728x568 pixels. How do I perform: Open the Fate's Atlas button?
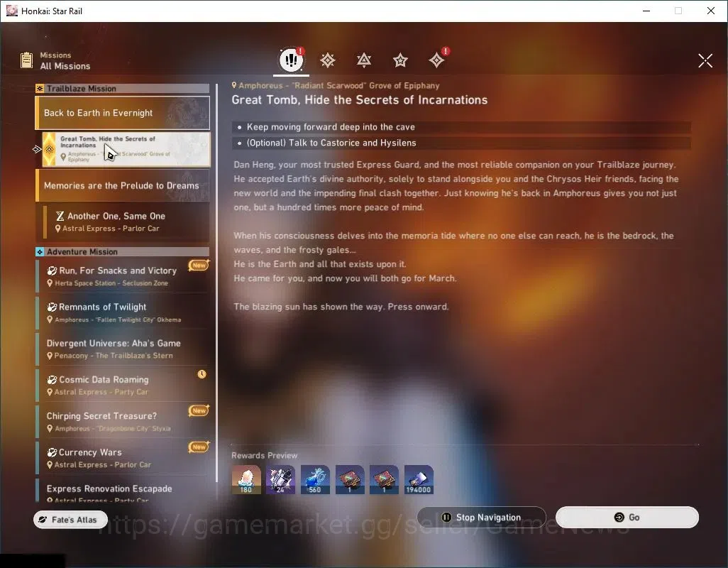pos(70,520)
